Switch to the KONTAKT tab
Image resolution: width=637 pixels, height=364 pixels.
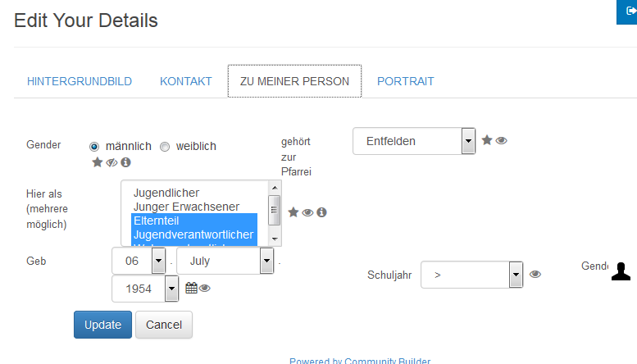click(x=185, y=81)
